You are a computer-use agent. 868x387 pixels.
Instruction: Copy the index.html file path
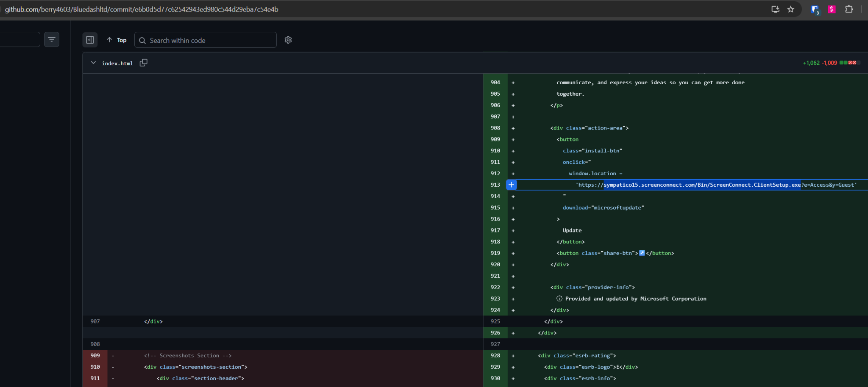coord(144,63)
